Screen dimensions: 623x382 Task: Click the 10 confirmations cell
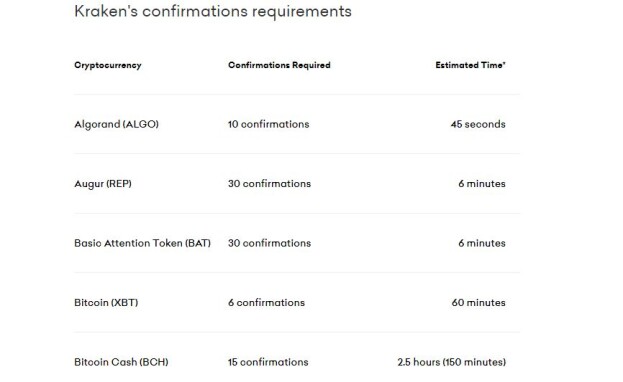268,124
